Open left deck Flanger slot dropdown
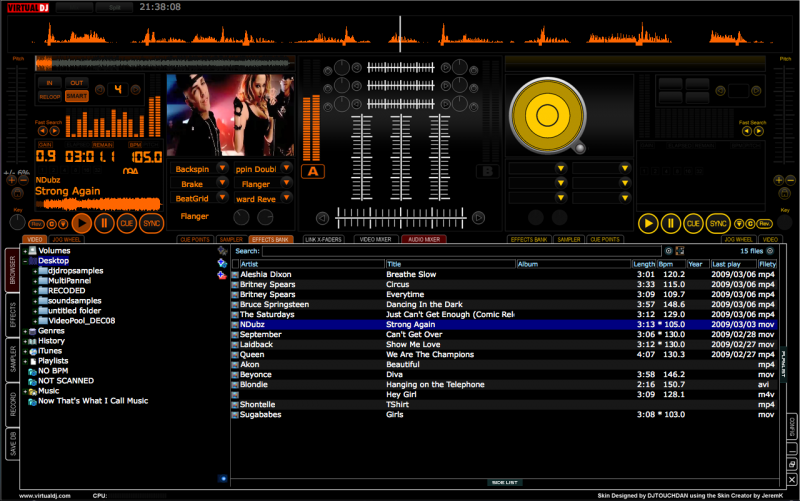This screenshot has height=501, width=800. tap(286, 183)
